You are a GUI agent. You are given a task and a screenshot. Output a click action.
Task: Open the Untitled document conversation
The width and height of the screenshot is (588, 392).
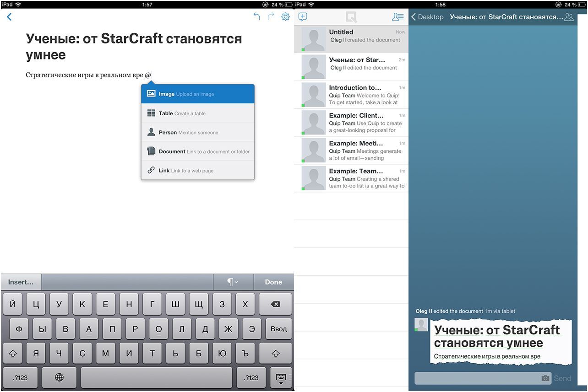351,39
